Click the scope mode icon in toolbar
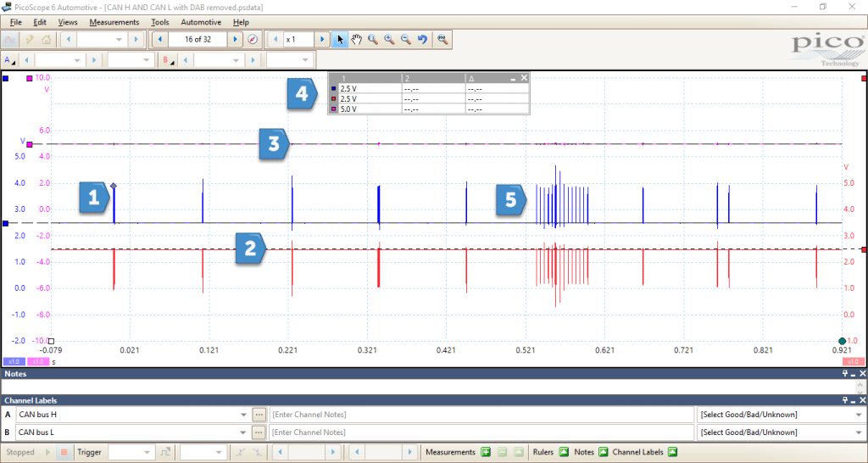The width and height of the screenshot is (868, 463). (10, 39)
